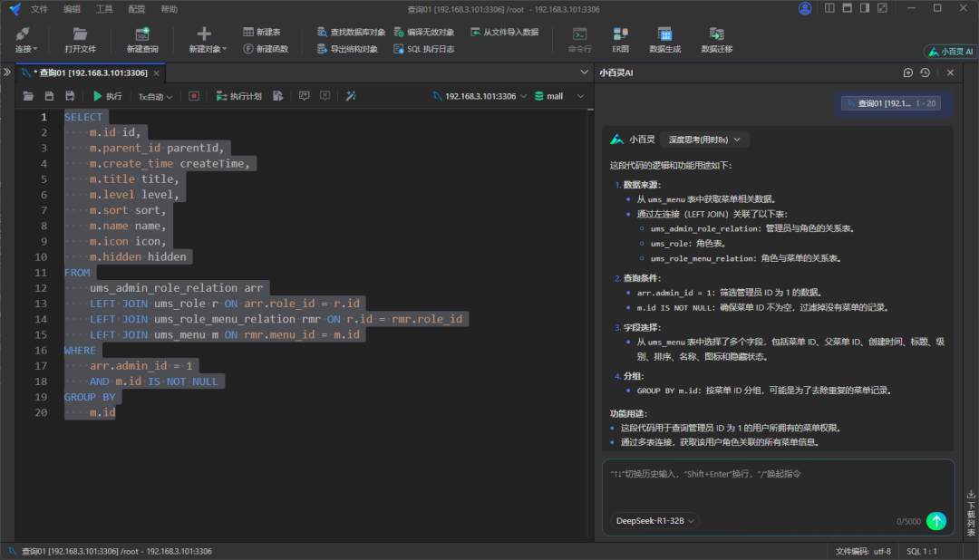
Task: Click the 数据生成 data generation icon
Action: pyautogui.click(x=664, y=40)
